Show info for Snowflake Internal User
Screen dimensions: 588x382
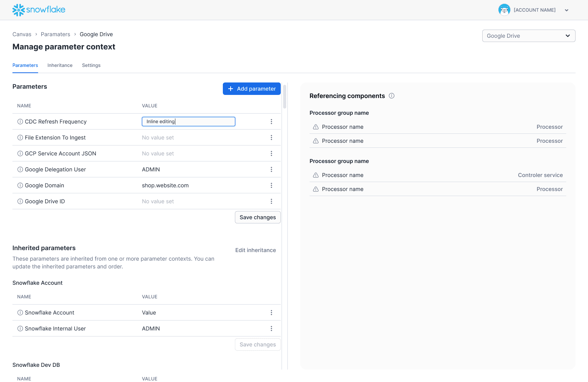pyautogui.click(x=20, y=329)
